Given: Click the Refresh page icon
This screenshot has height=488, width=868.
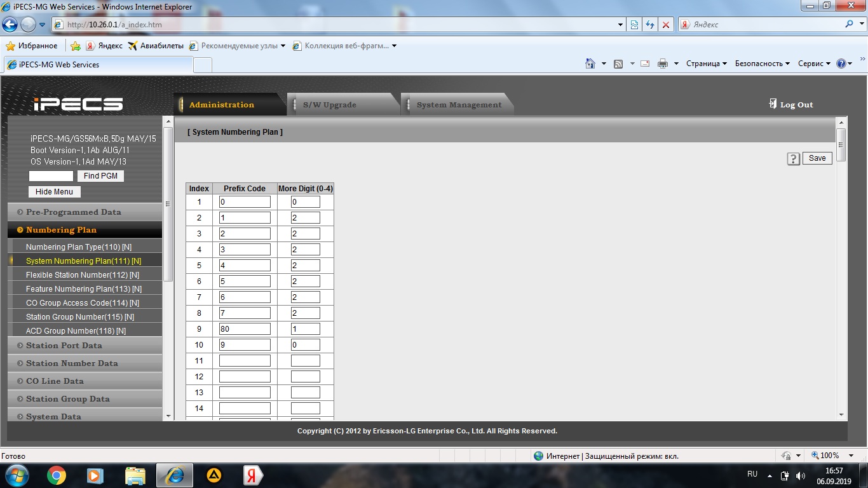Looking at the screenshot, I should 649,25.
